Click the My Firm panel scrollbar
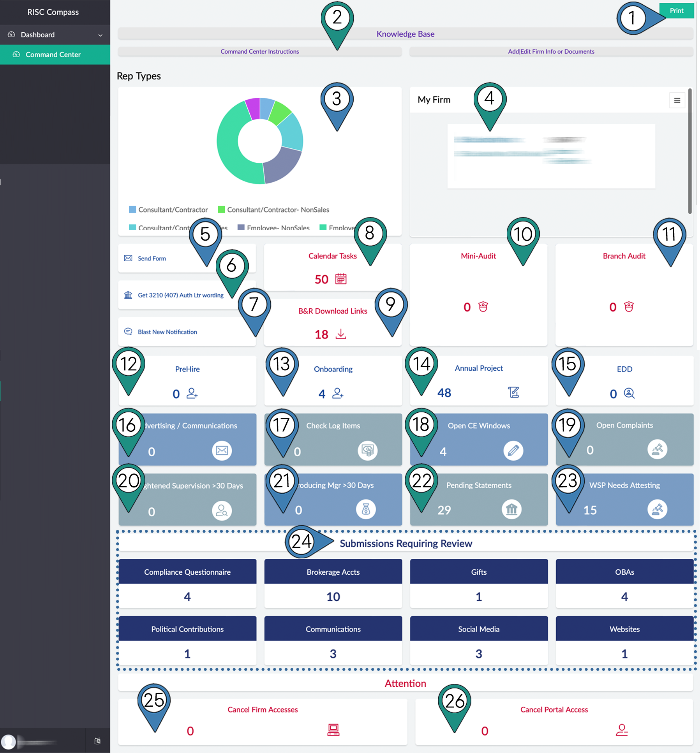The width and height of the screenshot is (700, 753). click(x=690, y=151)
